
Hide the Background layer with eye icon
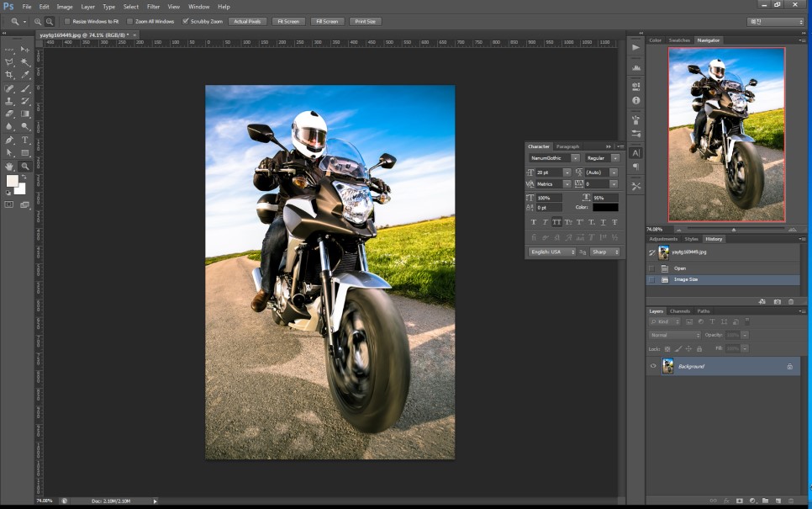coord(653,366)
